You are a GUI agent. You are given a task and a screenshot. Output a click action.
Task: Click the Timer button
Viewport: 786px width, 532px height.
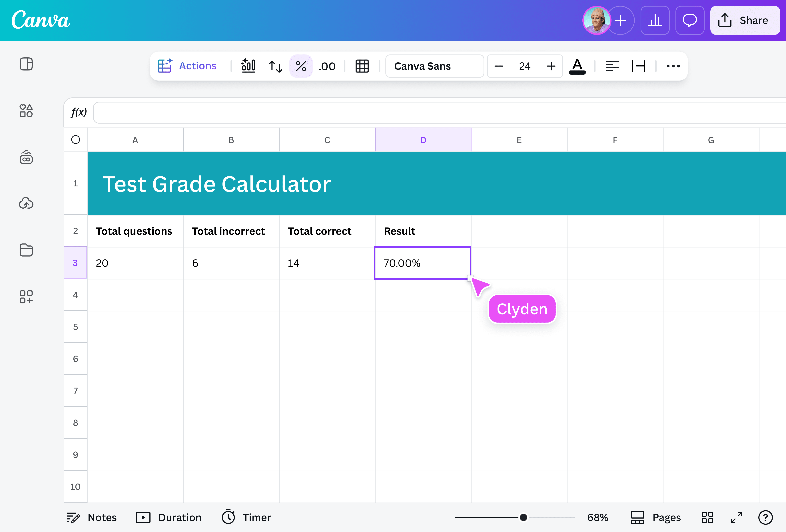pyautogui.click(x=246, y=517)
